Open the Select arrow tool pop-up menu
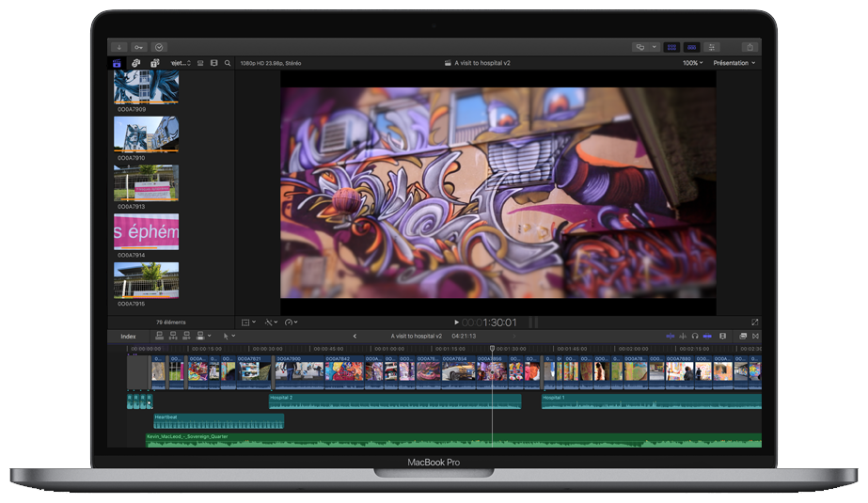This screenshot has height=503, width=868. pyautogui.click(x=229, y=336)
